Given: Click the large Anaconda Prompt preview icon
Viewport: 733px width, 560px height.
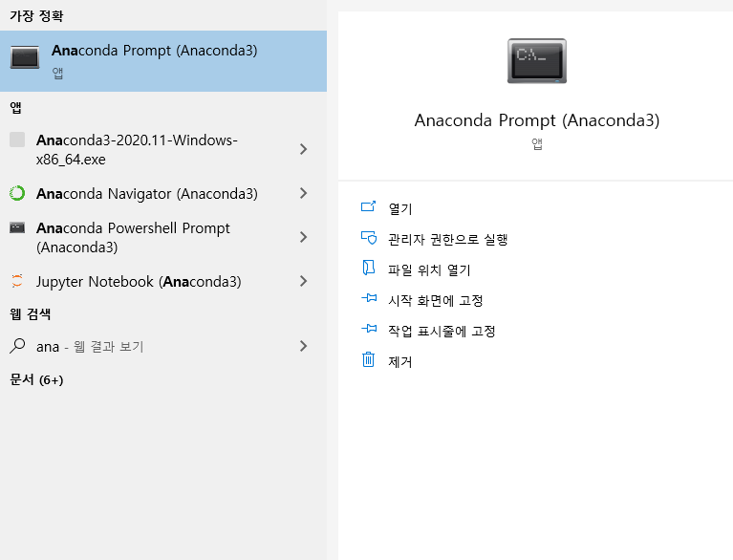Looking at the screenshot, I should tap(537, 61).
